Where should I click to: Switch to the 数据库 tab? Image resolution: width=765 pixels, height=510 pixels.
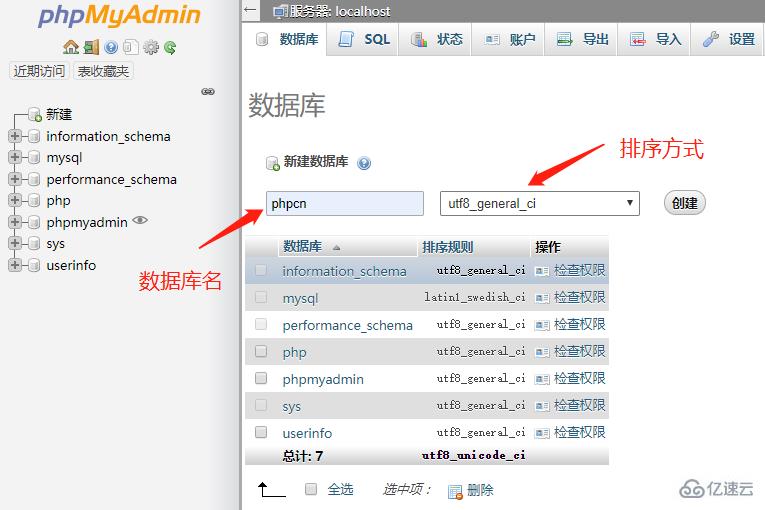click(x=286, y=39)
